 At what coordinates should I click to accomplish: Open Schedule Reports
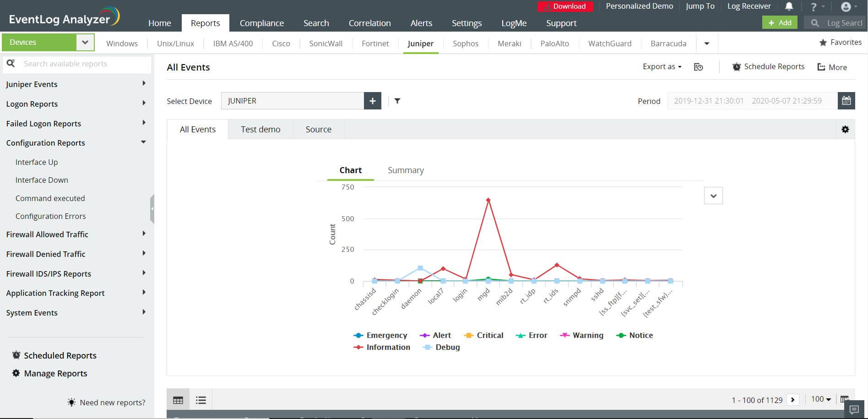(x=768, y=67)
